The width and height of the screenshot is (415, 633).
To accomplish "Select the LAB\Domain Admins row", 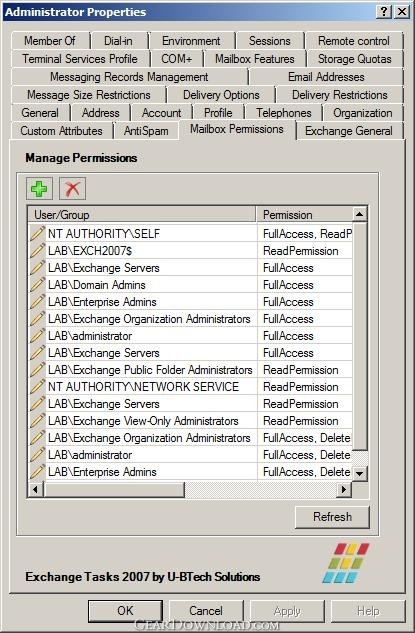I will [x=191, y=285].
